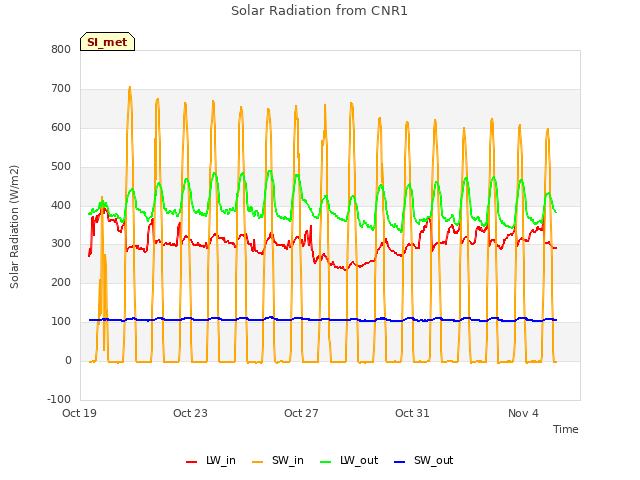Toggle the SW_in legend entry
The width and height of the screenshot is (640, 480).
pyautogui.click(x=278, y=460)
